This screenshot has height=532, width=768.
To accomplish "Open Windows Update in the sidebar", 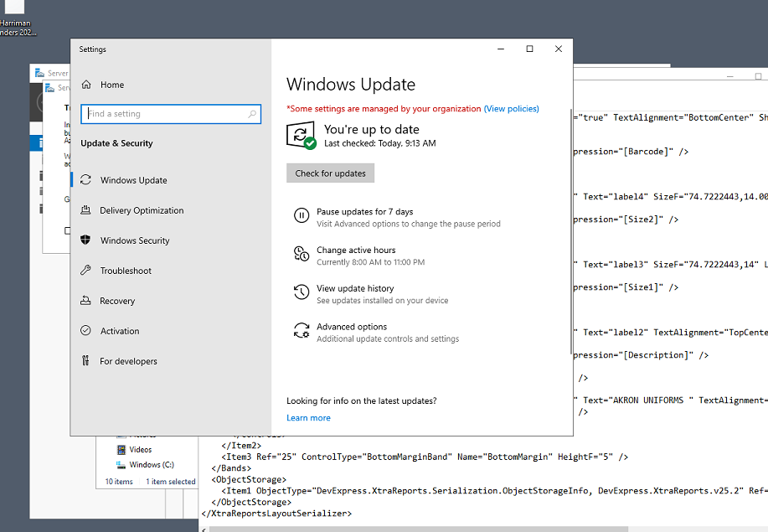I will [x=133, y=180].
